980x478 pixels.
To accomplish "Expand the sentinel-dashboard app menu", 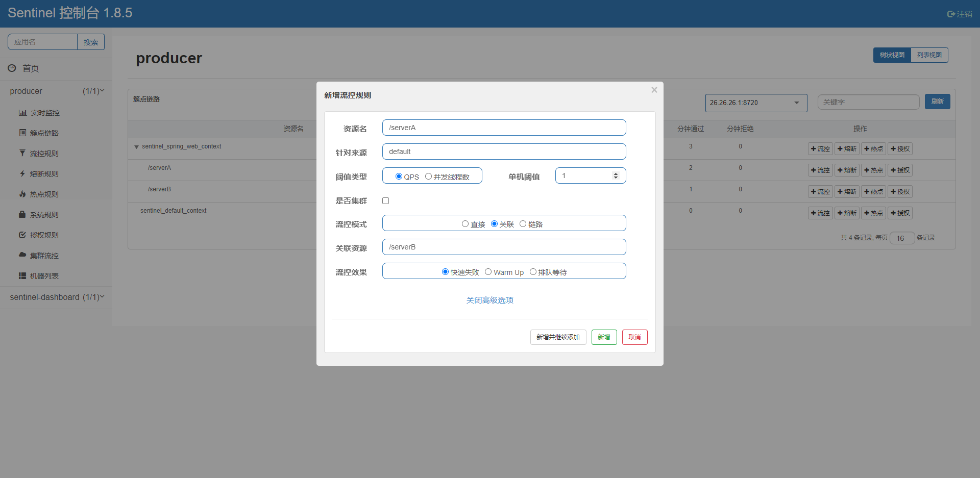I will [57, 297].
